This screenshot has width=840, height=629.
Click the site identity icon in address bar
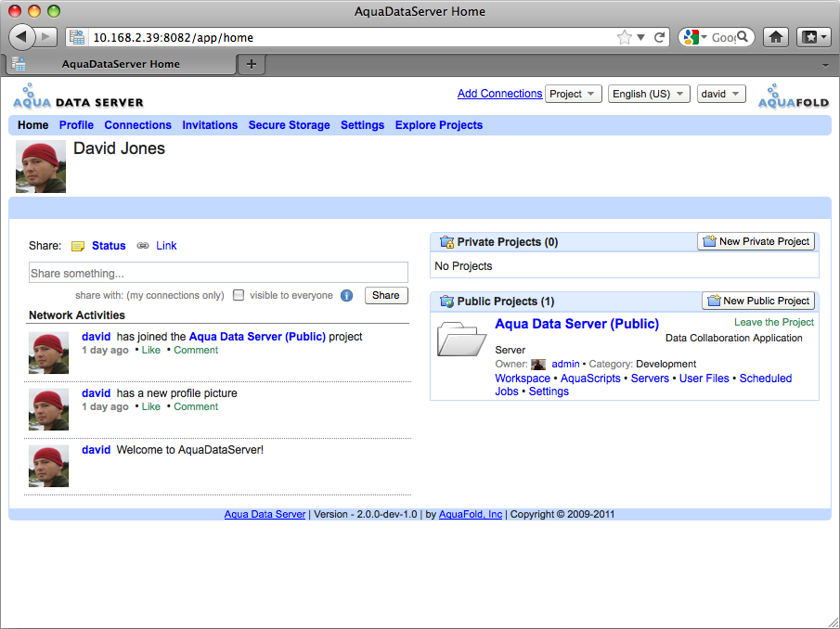(77, 37)
